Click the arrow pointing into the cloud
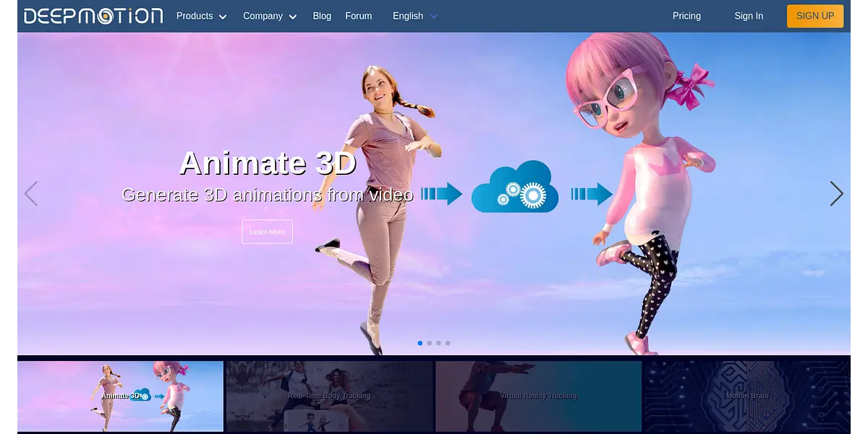 441,194
